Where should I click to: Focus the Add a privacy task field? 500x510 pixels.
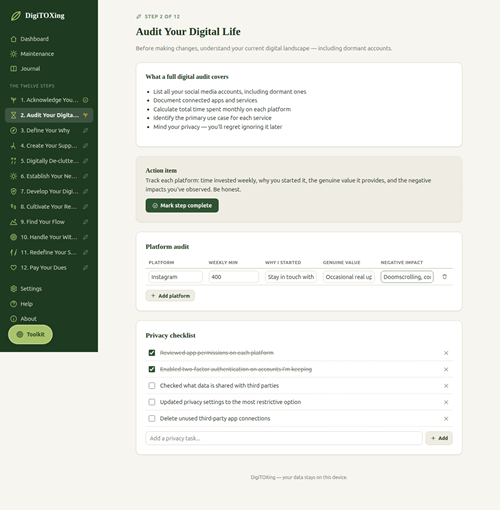[x=284, y=438]
